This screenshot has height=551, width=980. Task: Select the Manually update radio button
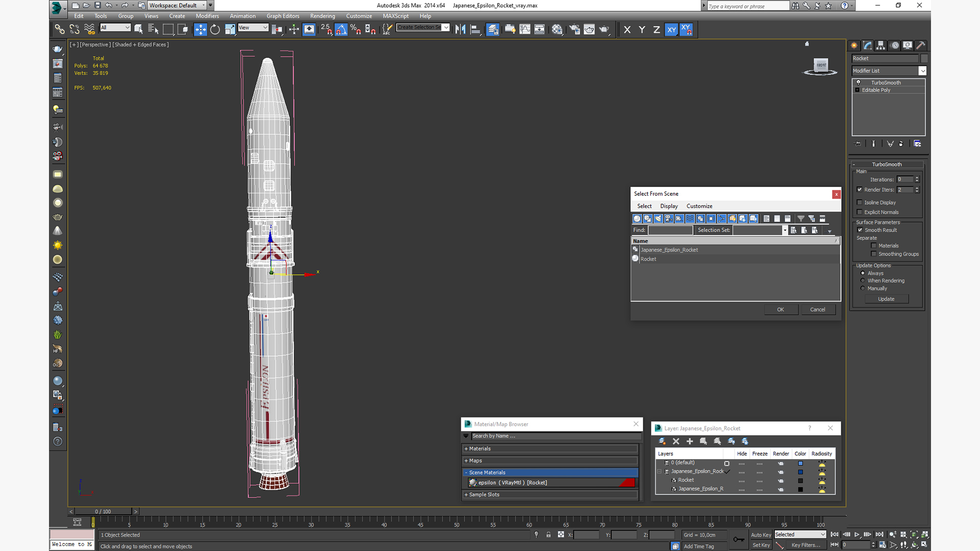click(863, 288)
